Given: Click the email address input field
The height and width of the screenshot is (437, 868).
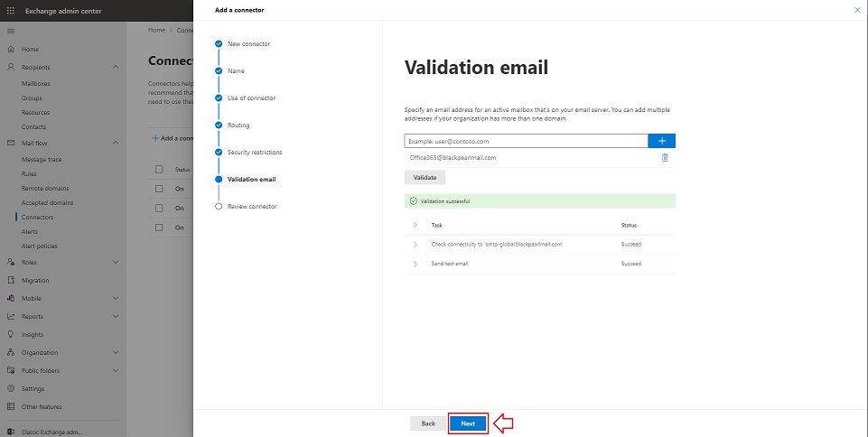Looking at the screenshot, I should [526, 141].
